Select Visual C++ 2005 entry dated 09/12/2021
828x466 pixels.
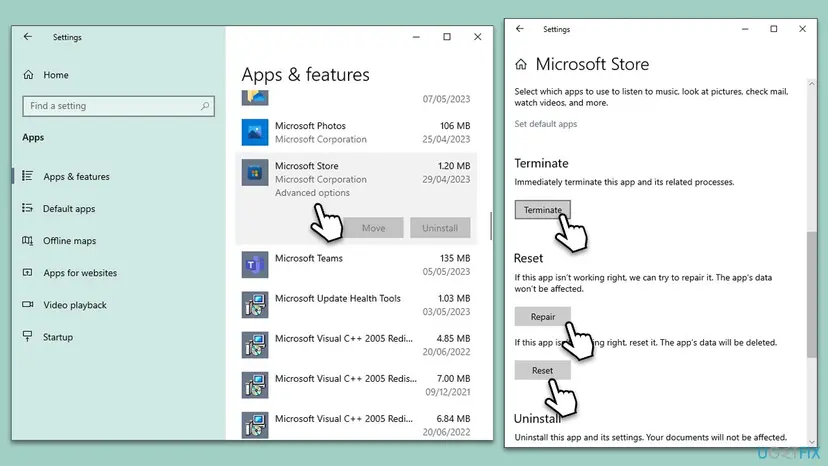pos(356,385)
